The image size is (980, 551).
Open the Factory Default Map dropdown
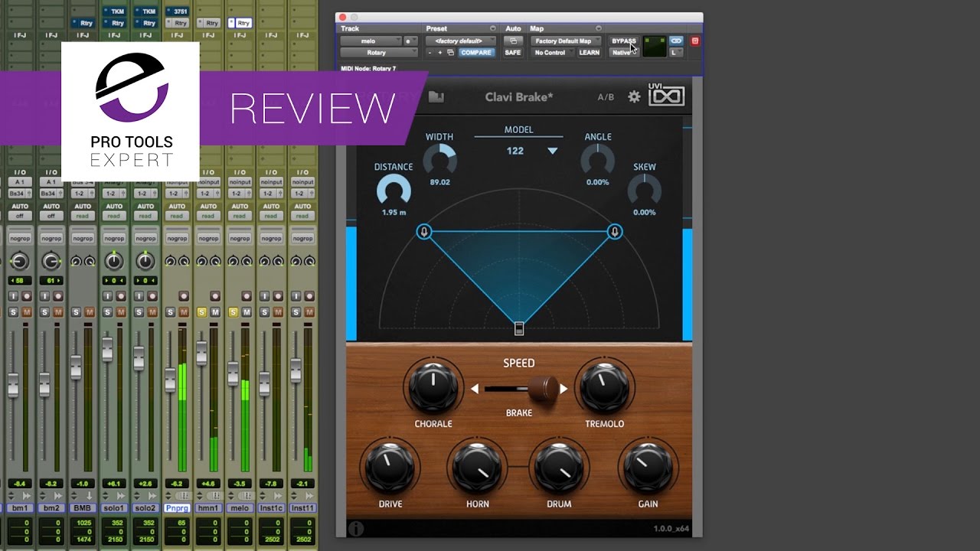click(x=567, y=41)
